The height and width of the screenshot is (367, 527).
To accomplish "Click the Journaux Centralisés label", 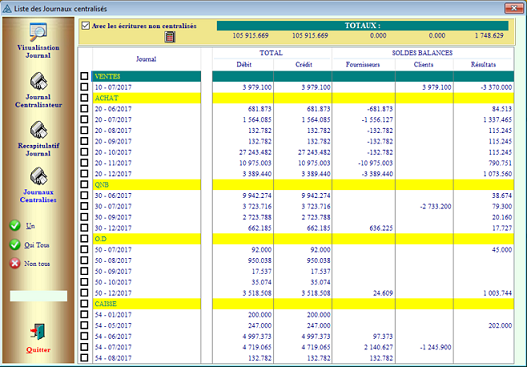I will pyautogui.click(x=38, y=196).
